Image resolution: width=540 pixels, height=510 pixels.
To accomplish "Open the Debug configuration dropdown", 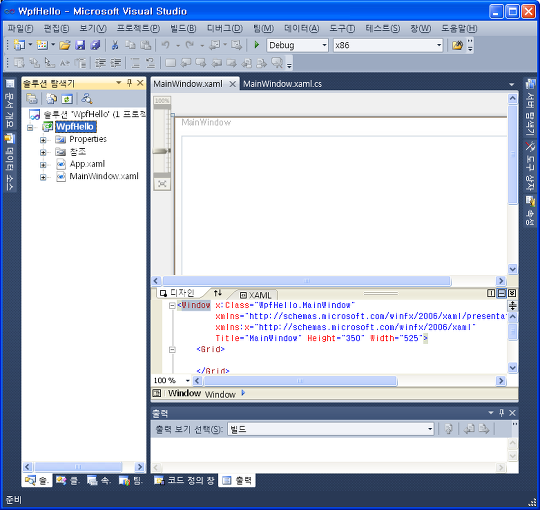I will click(297, 45).
